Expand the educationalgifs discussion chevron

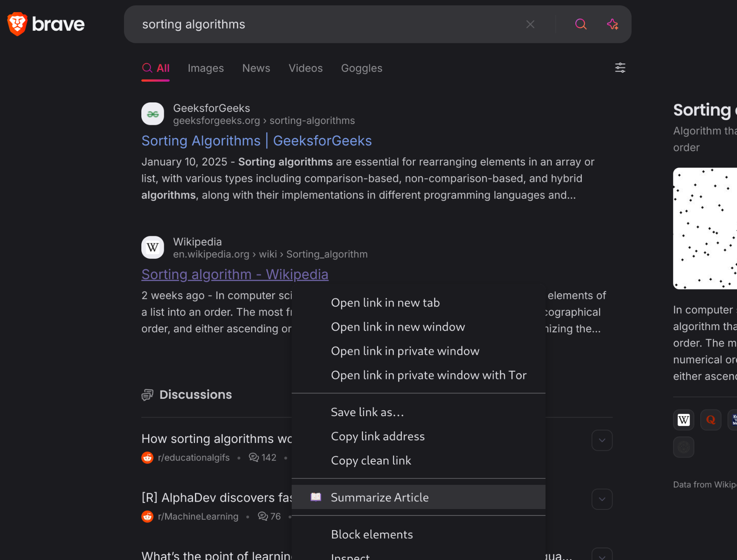602,440
